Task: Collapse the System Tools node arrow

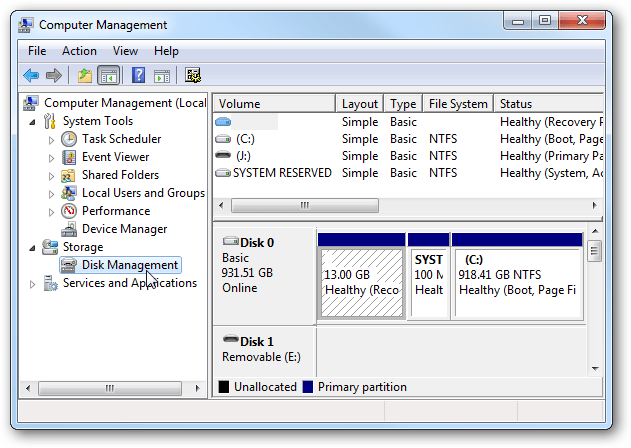Action: (33, 122)
